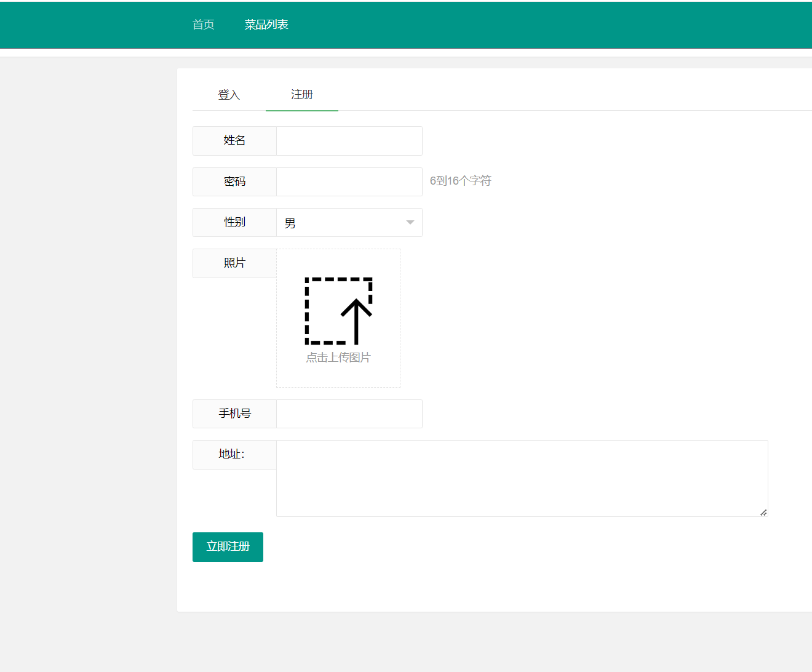Select the 注册 tab

(x=302, y=95)
